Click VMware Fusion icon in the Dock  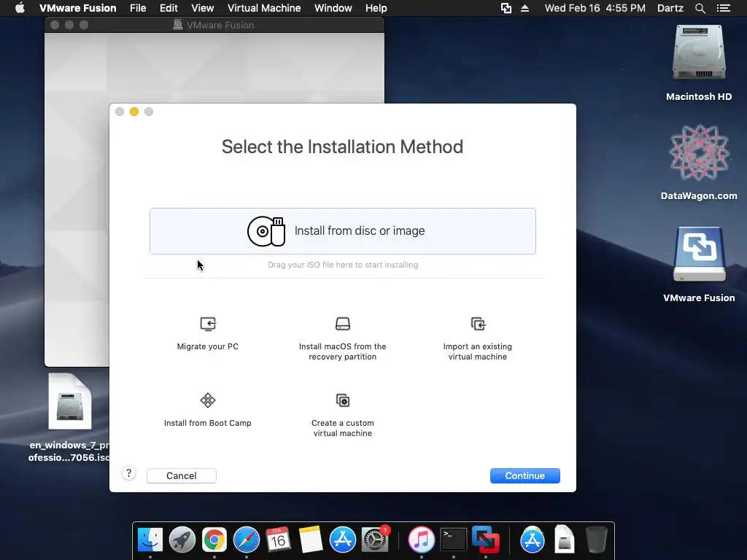pyautogui.click(x=485, y=540)
